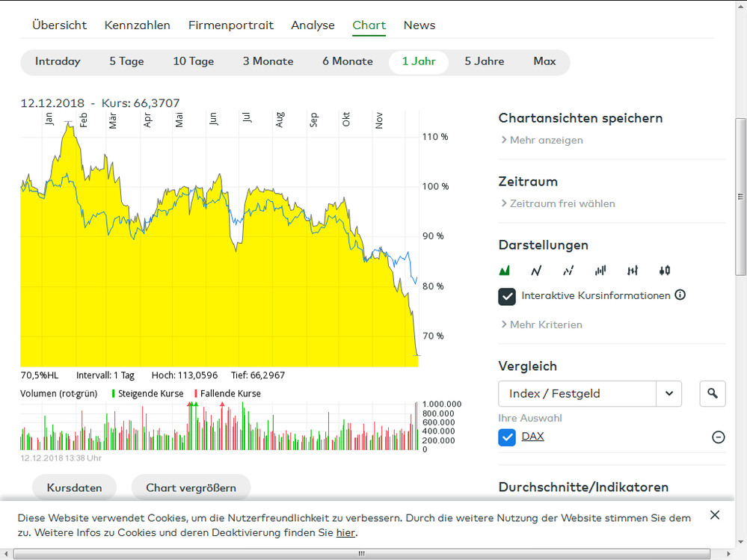Expand Mehr anzeigen under Chartansichten speichern
747x560 pixels.
(x=546, y=140)
